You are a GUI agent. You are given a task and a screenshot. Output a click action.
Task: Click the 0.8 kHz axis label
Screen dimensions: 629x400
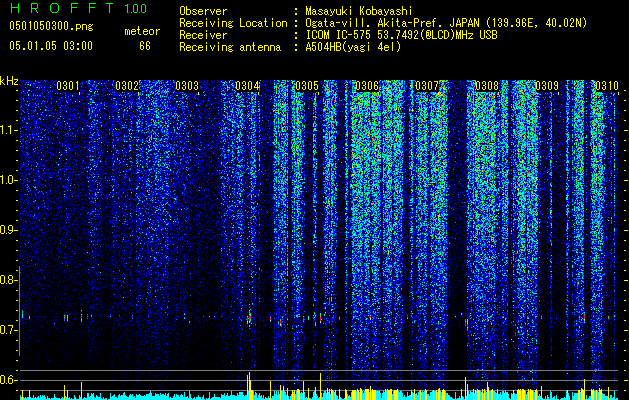8,280
